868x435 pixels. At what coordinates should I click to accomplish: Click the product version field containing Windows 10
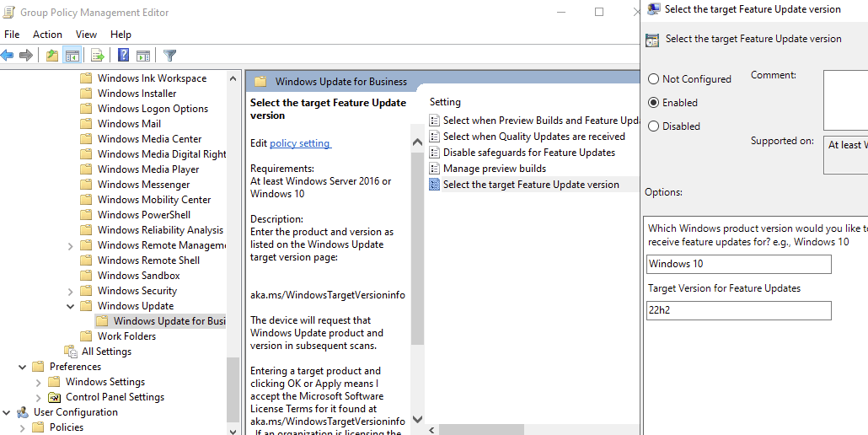point(738,264)
